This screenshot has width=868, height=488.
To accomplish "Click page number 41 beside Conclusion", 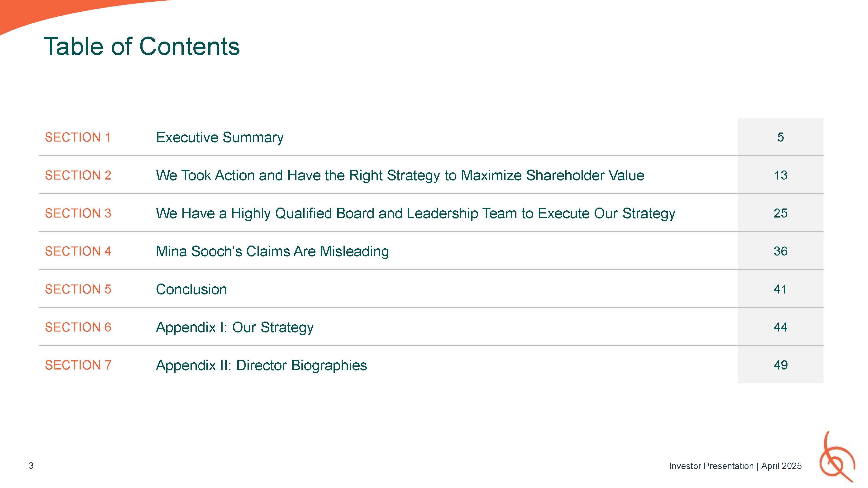I will [x=780, y=289].
